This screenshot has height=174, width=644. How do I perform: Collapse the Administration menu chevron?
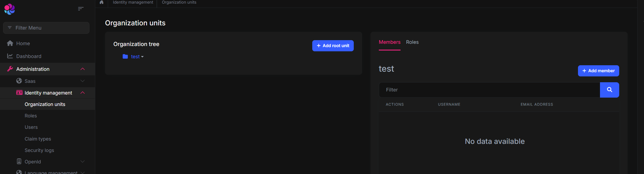(82, 69)
